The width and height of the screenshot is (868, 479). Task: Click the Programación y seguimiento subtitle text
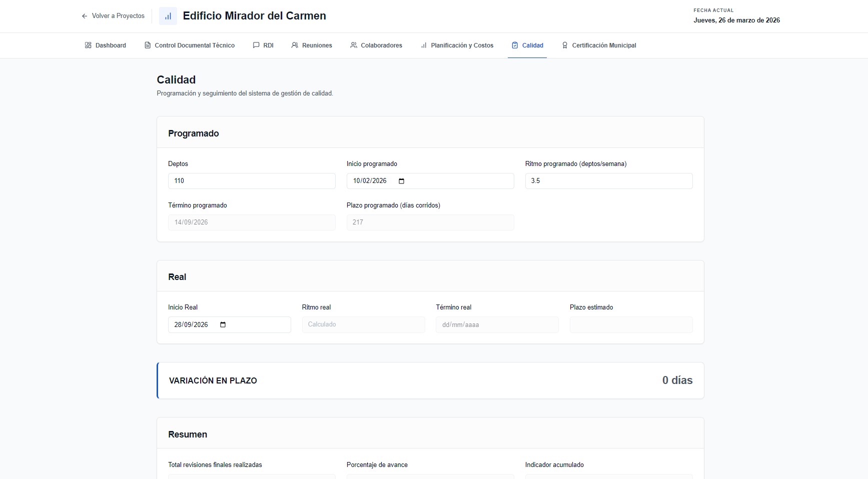click(245, 93)
